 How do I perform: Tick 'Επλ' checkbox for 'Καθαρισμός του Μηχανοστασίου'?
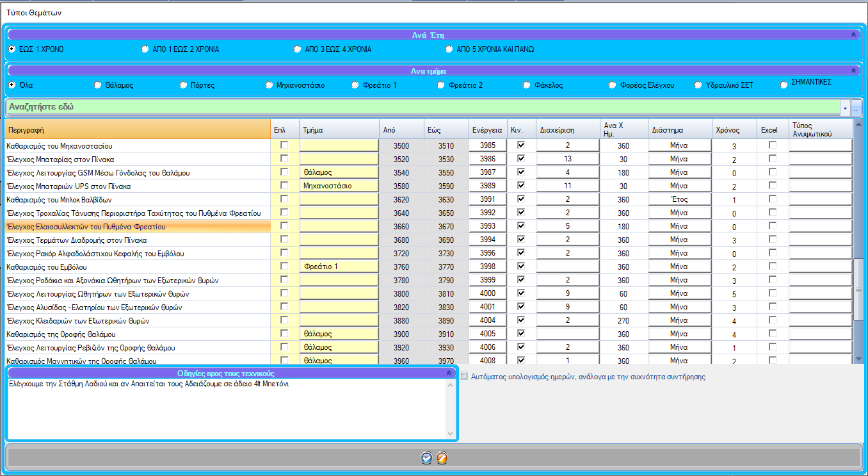284,145
